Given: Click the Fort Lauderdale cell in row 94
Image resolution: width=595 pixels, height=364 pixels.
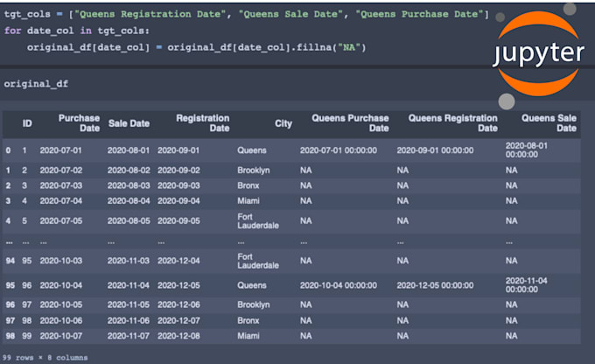Looking at the screenshot, I should (258, 261).
